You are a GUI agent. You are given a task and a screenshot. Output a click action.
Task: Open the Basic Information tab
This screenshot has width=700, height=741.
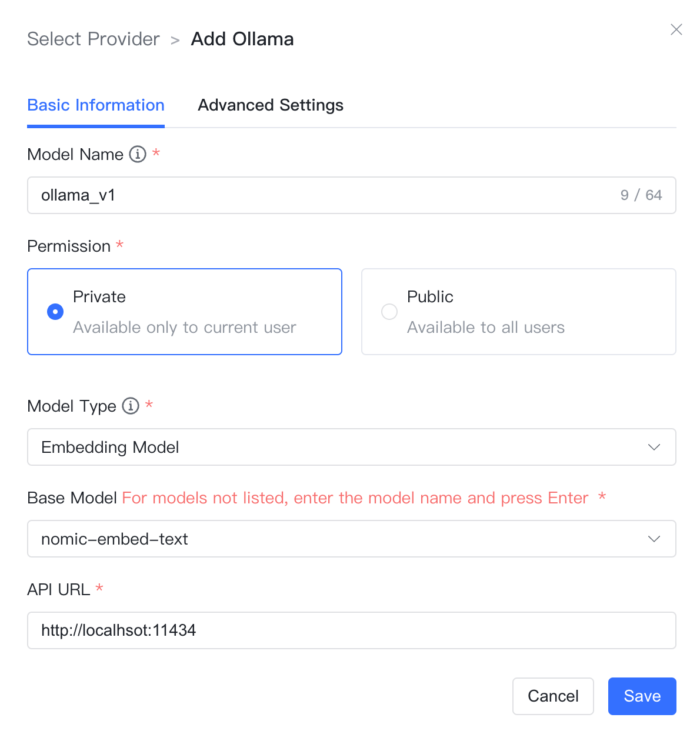[96, 105]
